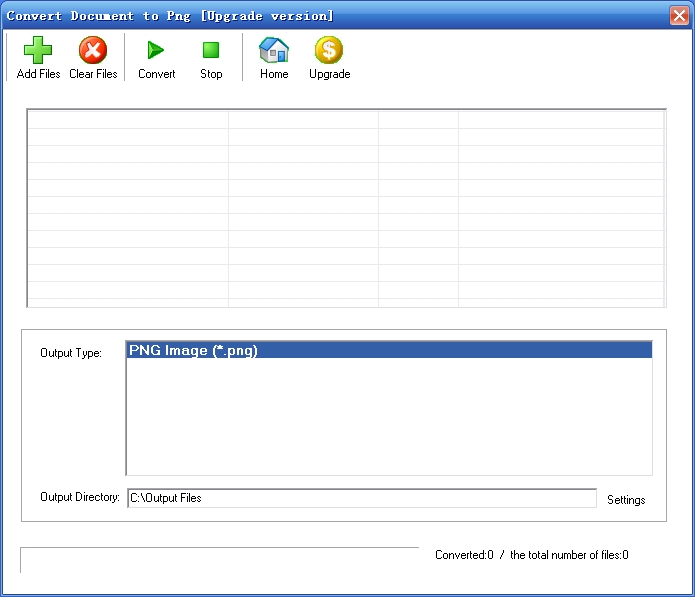
Task: Click the conversion progress bar
Action: (x=219, y=560)
